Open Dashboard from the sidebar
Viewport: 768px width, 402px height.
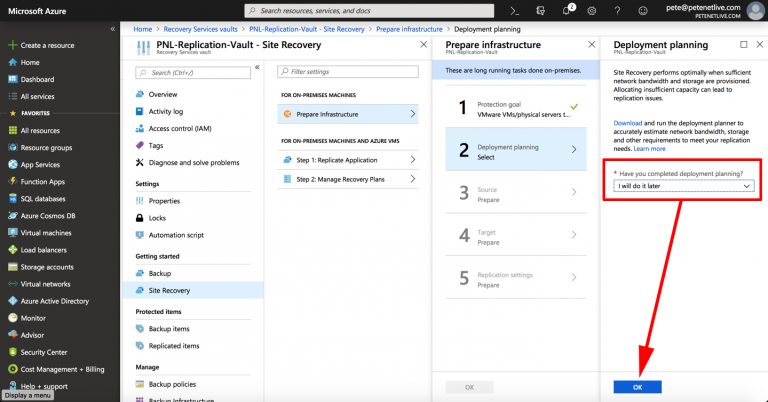[x=37, y=79]
